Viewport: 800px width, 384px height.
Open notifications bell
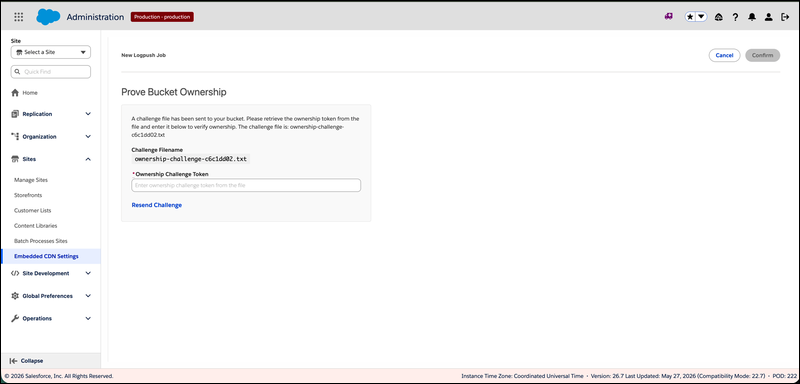click(x=752, y=17)
